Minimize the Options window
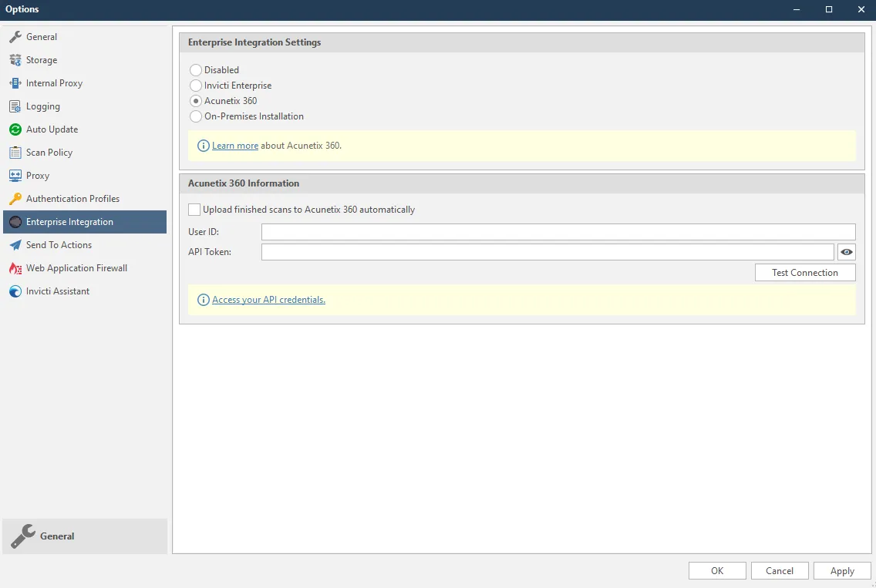The image size is (876, 588). pos(797,9)
